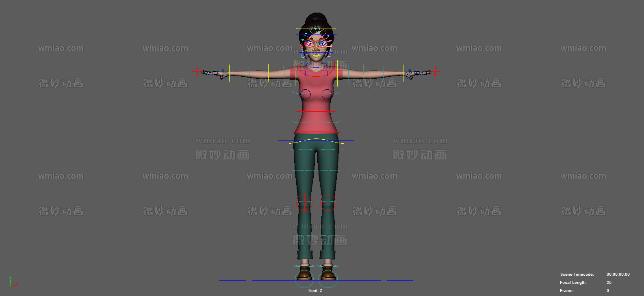The width and height of the screenshot is (644, 296).
Task: Click the 'front -Z' camera label
Action: (315, 291)
